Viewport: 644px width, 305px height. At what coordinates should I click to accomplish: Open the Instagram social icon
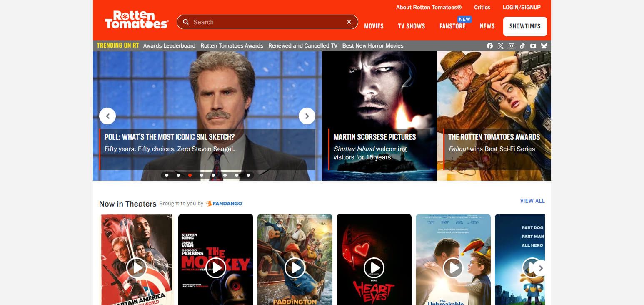tap(512, 46)
